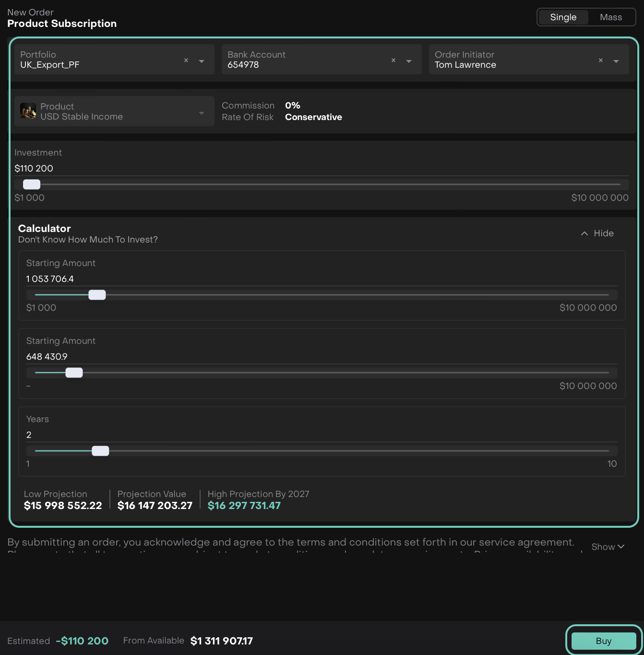Click the Years slider handle
The image size is (644, 655).
100,451
